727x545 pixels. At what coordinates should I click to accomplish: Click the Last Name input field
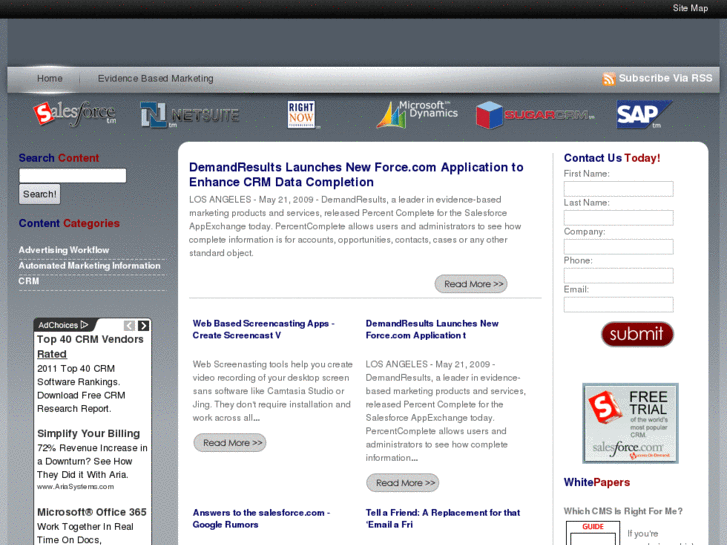pyautogui.click(x=619, y=218)
